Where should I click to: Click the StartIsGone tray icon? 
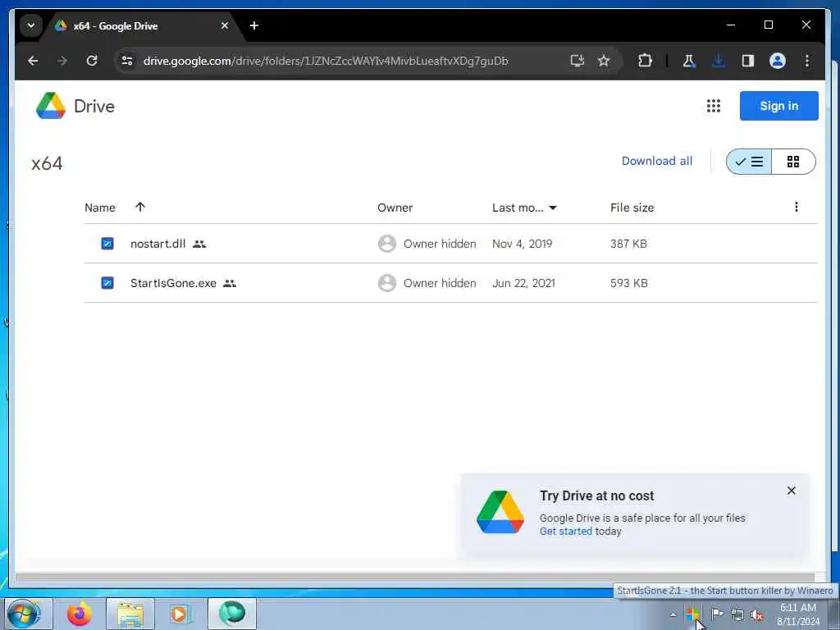pos(693,614)
